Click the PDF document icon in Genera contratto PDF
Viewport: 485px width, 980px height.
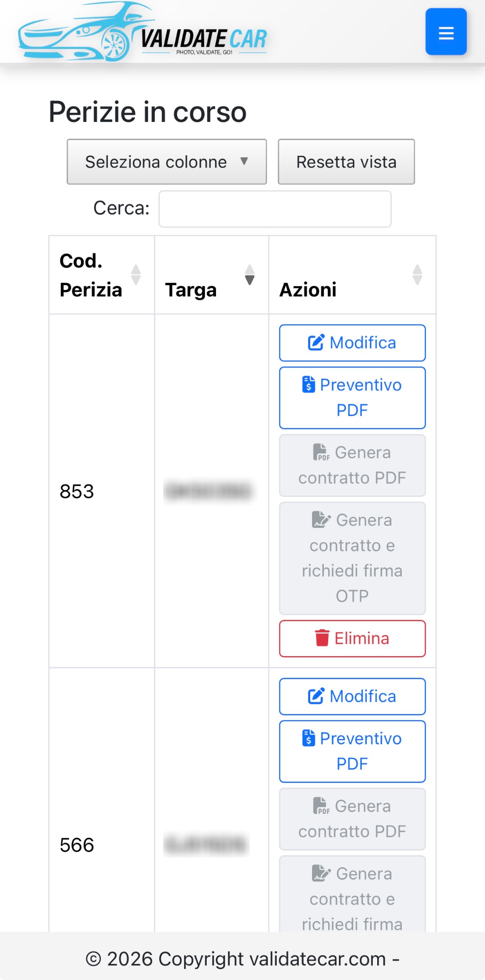click(321, 453)
